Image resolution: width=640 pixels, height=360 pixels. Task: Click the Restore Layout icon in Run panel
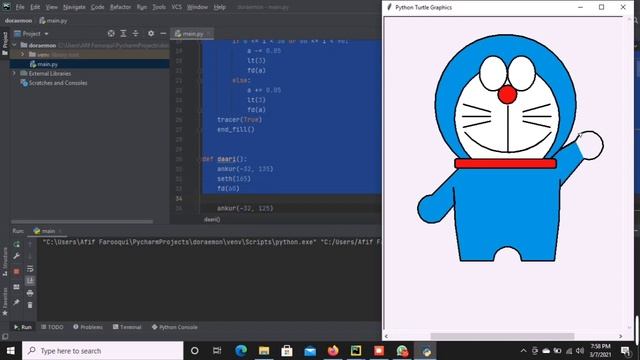17,287
